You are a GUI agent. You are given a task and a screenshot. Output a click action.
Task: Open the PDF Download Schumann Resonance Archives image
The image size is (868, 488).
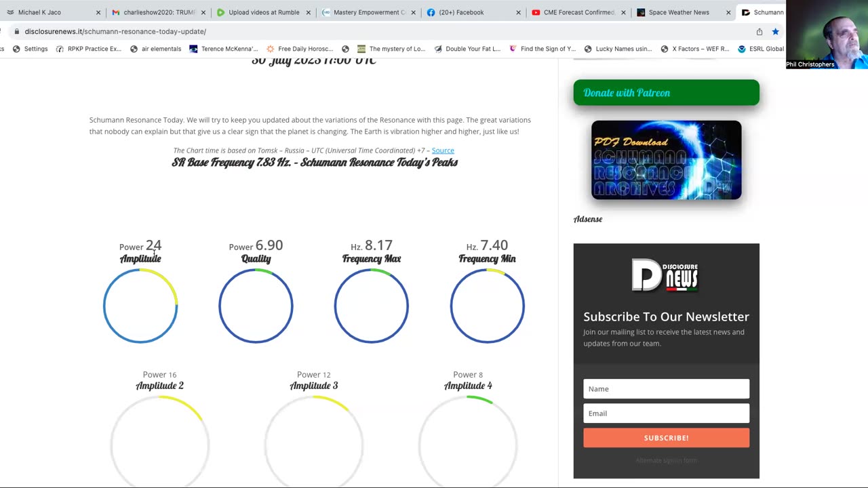point(666,160)
